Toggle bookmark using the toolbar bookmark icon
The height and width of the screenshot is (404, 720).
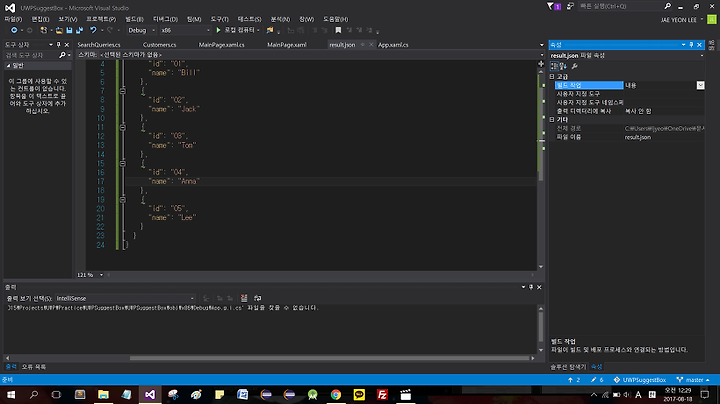click(x=338, y=30)
